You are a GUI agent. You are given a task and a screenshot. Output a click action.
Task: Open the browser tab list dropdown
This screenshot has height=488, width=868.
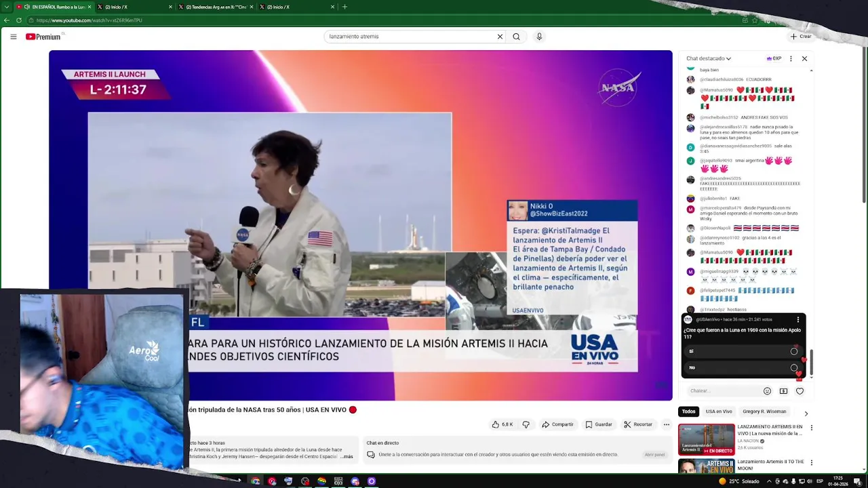pos(6,7)
